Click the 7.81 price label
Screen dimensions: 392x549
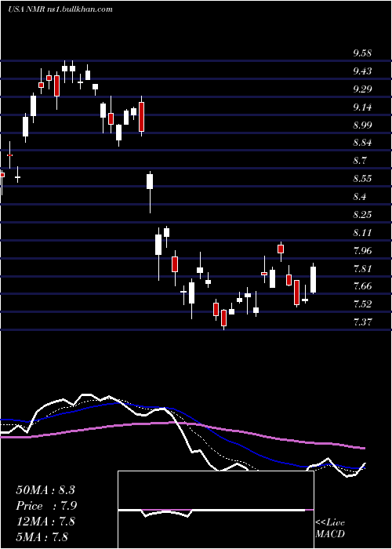coord(362,269)
